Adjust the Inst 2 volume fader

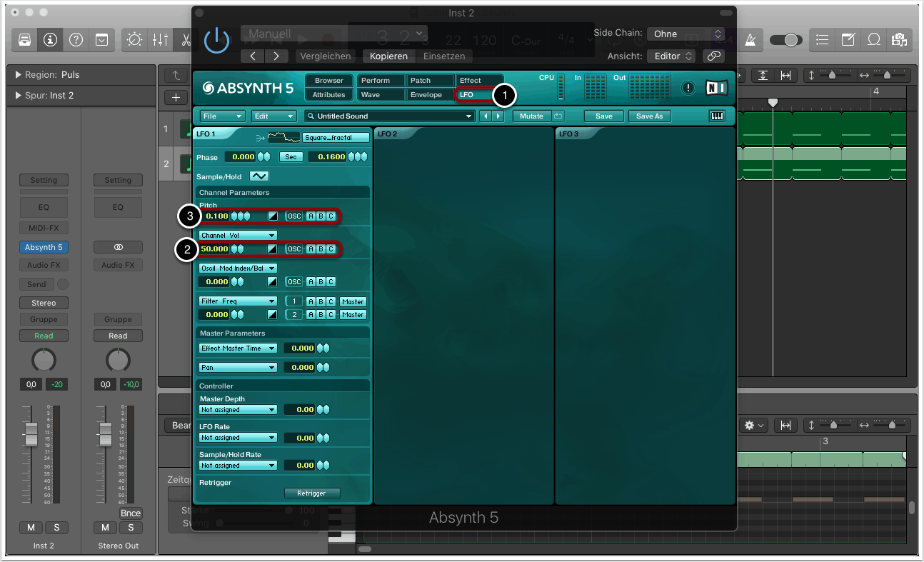point(31,432)
